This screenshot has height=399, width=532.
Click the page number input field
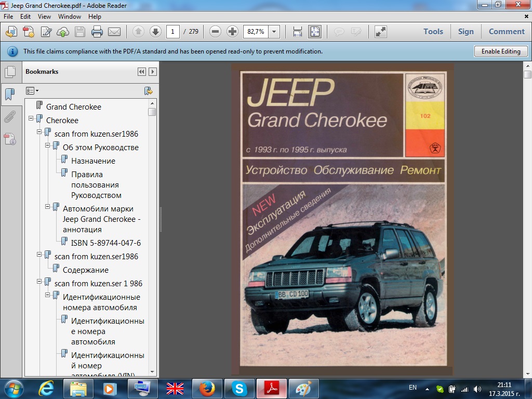coord(172,32)
